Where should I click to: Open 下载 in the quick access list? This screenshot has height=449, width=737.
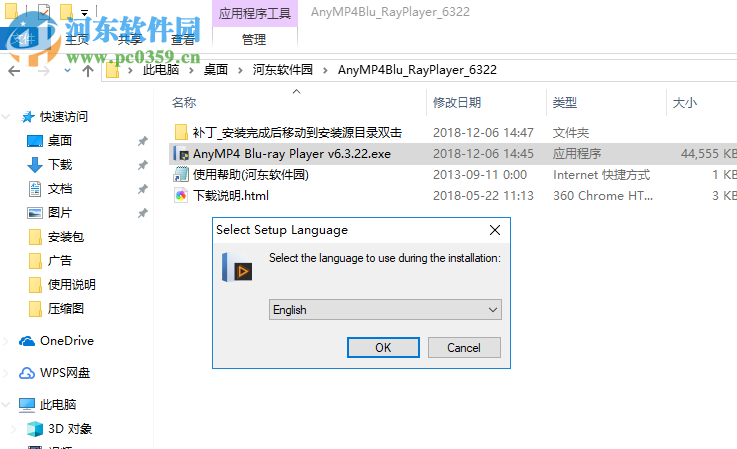click(x=60, y=165)
